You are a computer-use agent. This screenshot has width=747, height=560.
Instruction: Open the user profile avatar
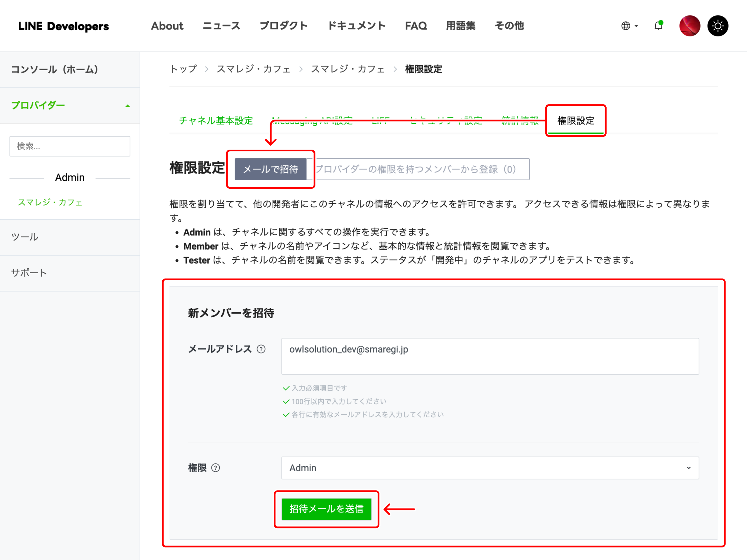690,26
